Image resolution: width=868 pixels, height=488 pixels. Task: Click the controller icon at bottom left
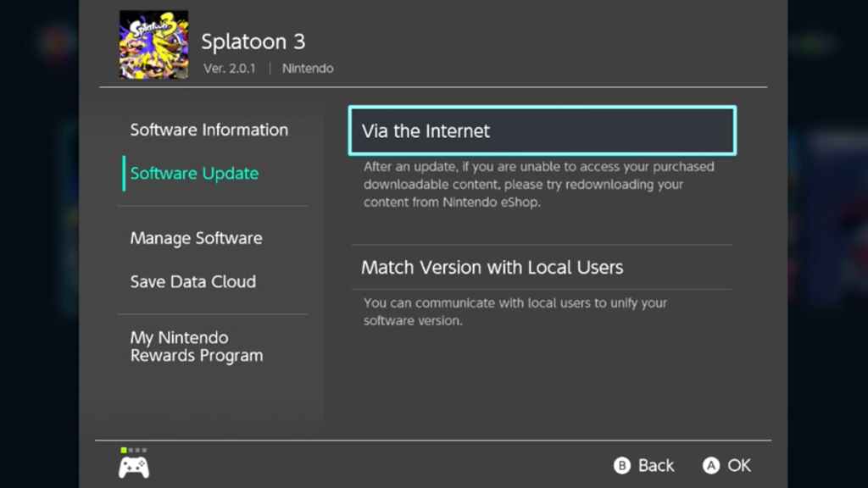coord(134,467)
